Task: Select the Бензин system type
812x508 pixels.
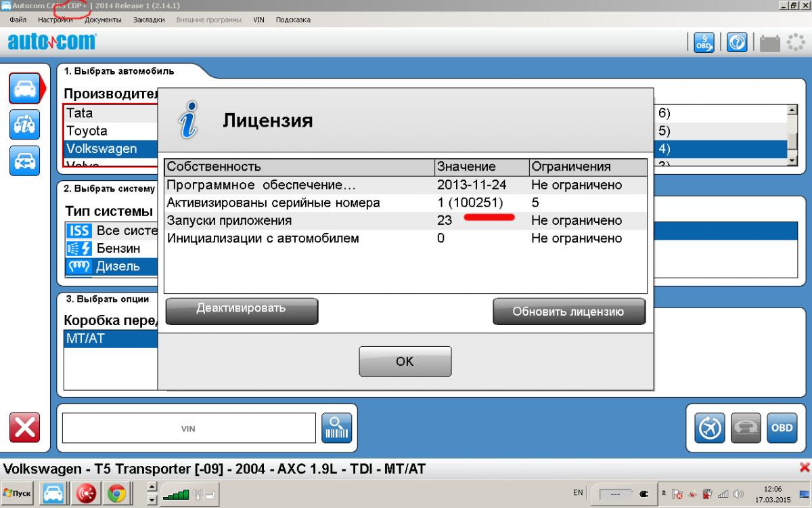Action: point(118,249)
